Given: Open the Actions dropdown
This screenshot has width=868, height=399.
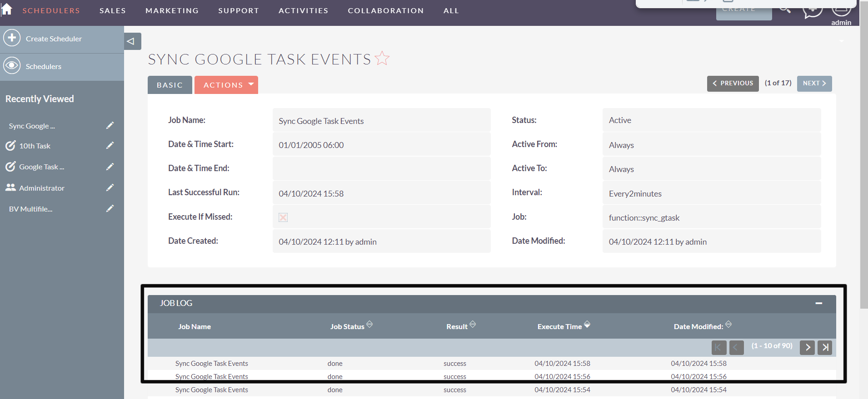Looking at the screenshot, I should coord(226,85).
